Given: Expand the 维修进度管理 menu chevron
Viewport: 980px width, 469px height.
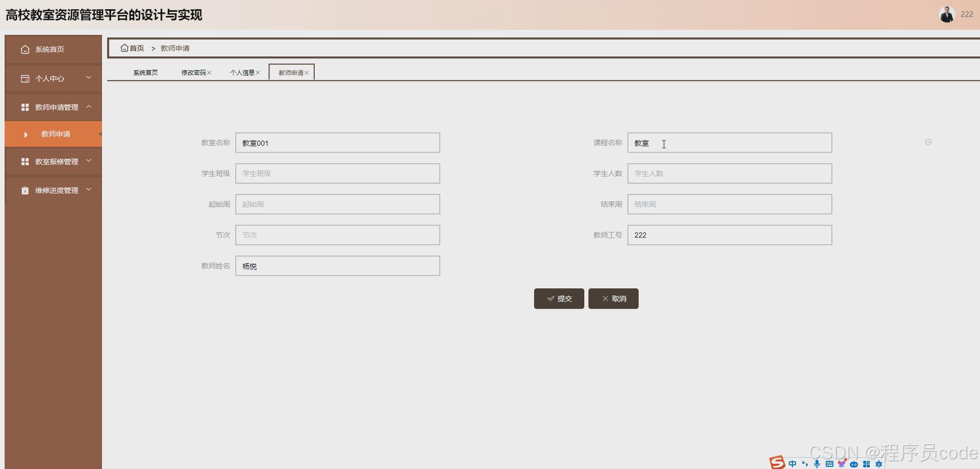Looking at the screenshot, I should [x=89, y=189].
